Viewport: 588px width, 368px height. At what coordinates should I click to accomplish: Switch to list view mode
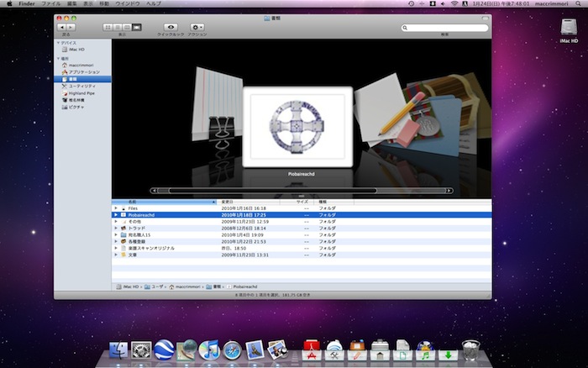click(117, 28)
